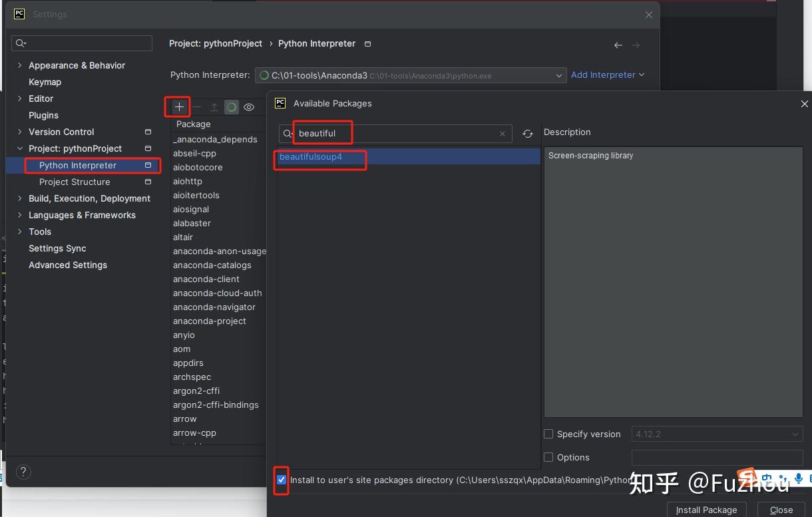Toggle the Conda mode icon in package toolbar

[231, 106]
